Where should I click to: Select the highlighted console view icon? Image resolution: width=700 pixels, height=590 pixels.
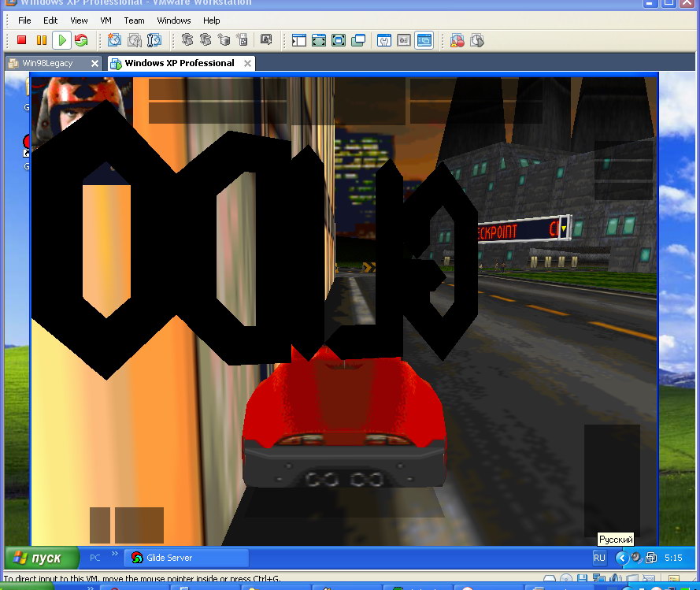coord(424,41)
